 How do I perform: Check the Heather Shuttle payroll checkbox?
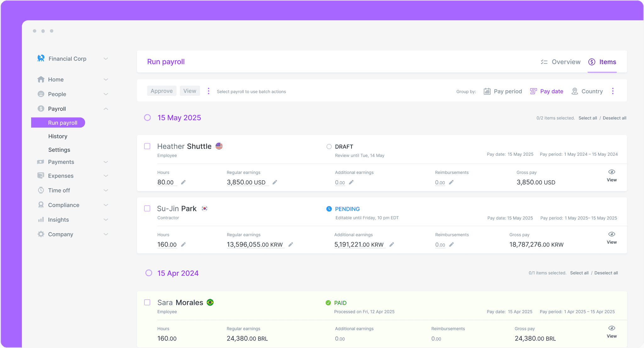[147, 146]
